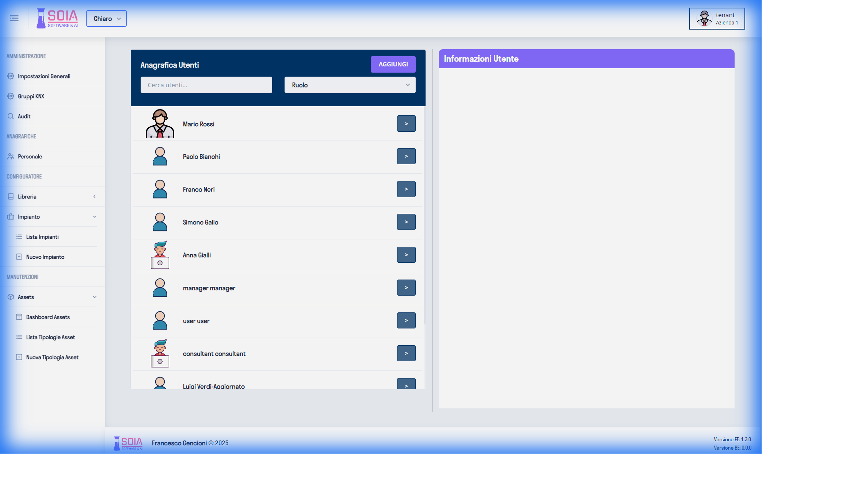Click the Personale people icon
The image size is (846, 504).
pyautogui.click(x=11, y=157)
